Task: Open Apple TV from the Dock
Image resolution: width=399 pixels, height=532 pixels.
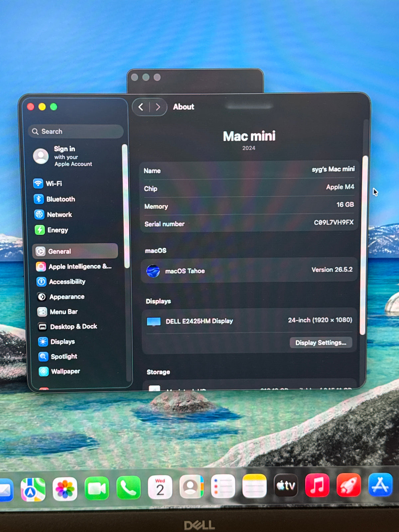Action: [286, 485]
